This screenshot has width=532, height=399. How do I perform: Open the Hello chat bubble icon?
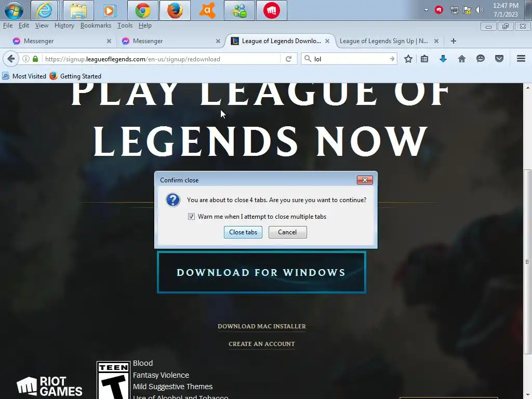coord(480,59)
